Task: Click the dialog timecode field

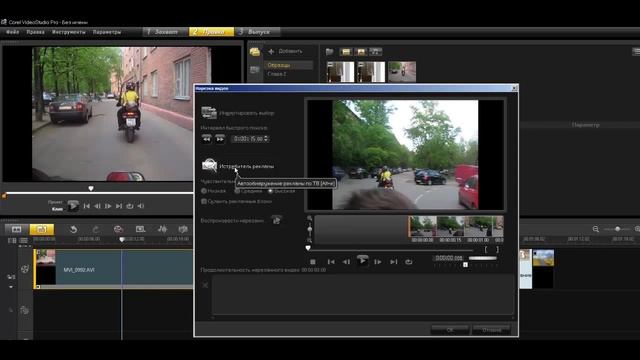Action: pyautogui.click(x=449, y=258)
